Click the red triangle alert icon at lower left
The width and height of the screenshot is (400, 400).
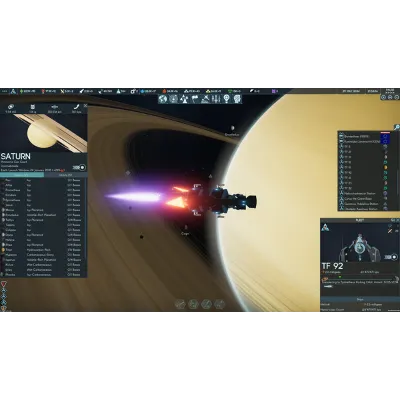4,284
